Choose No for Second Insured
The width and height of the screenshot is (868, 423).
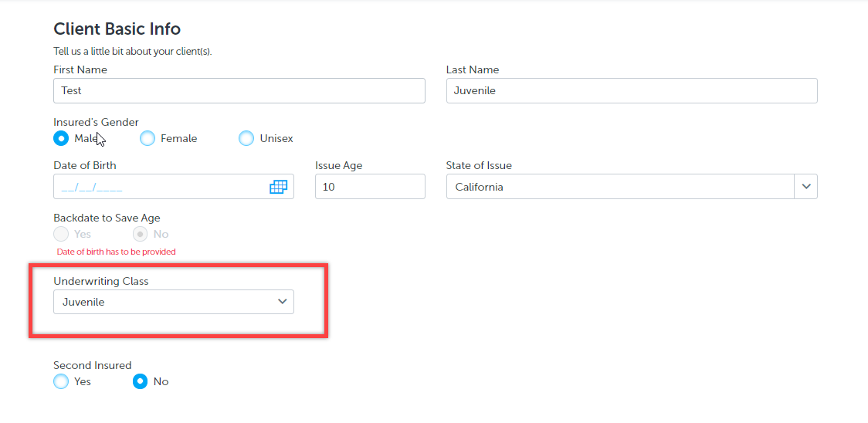click(140, 381)
